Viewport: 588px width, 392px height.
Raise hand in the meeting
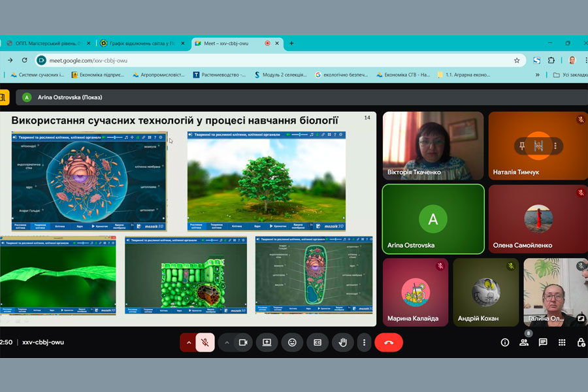point(343,342)
